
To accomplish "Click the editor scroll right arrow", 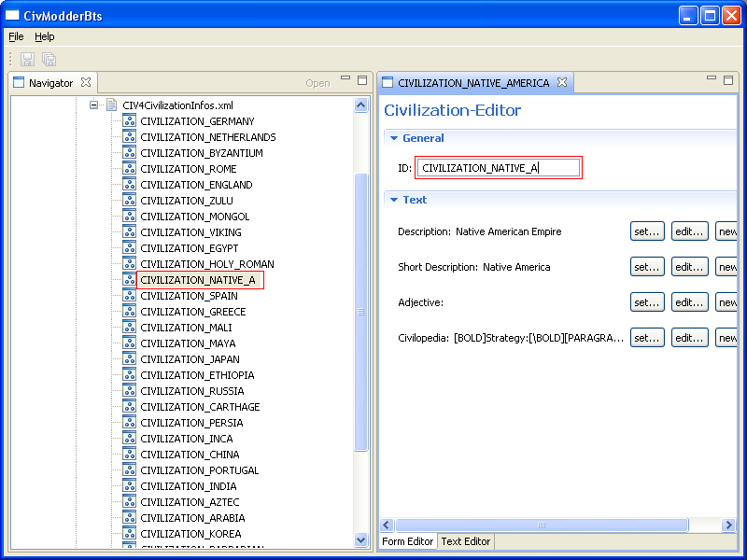I will click(728, 525).
